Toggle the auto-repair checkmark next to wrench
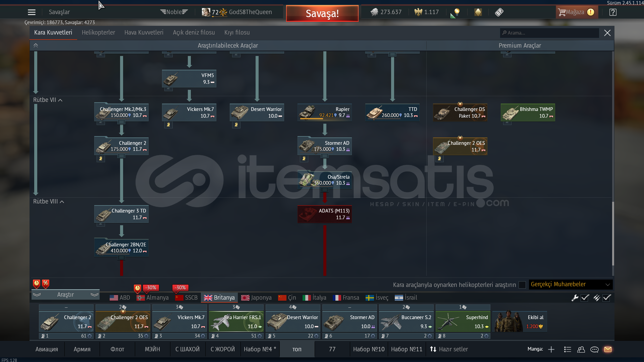This screenshot has width=644, height=362. (x=585, y=298)
